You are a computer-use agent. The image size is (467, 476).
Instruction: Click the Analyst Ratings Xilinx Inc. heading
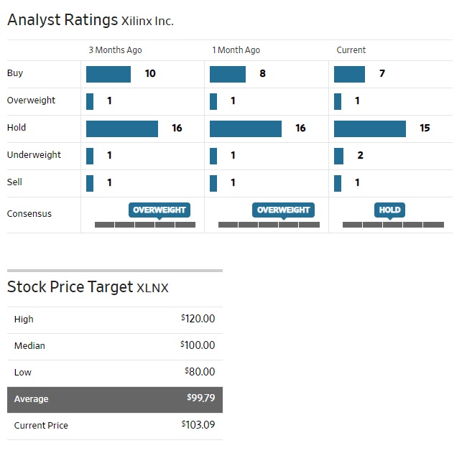click(91, 20)
